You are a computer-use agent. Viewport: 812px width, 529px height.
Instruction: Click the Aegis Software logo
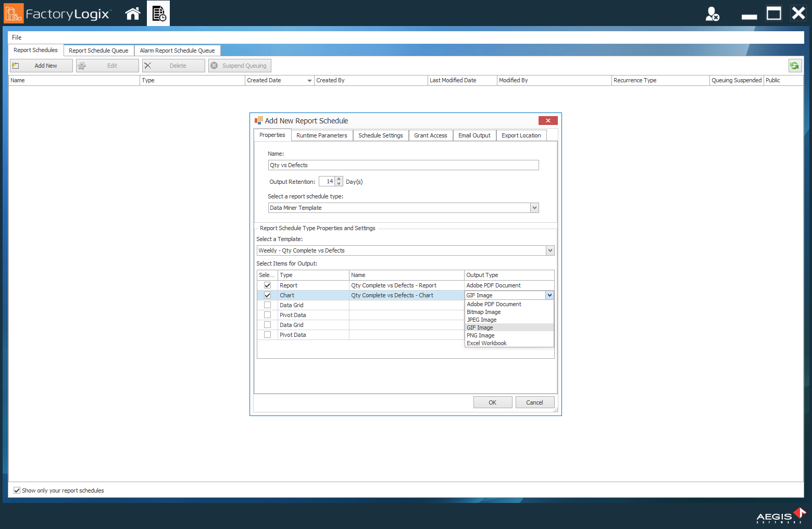pos(781,515)
